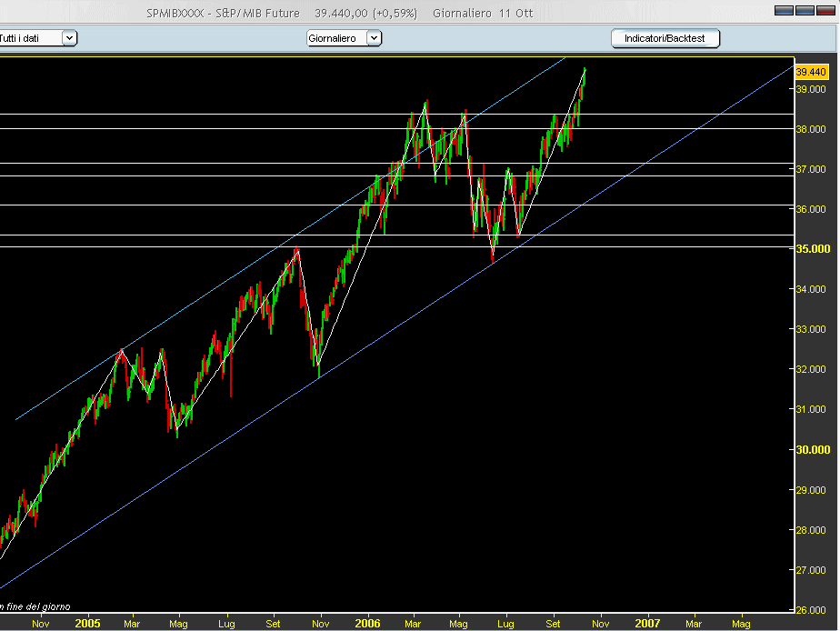Click the 2005 year label on time axis
Image resolution: width=840 pixels, height=631 pixels.
tap(88, 624)
